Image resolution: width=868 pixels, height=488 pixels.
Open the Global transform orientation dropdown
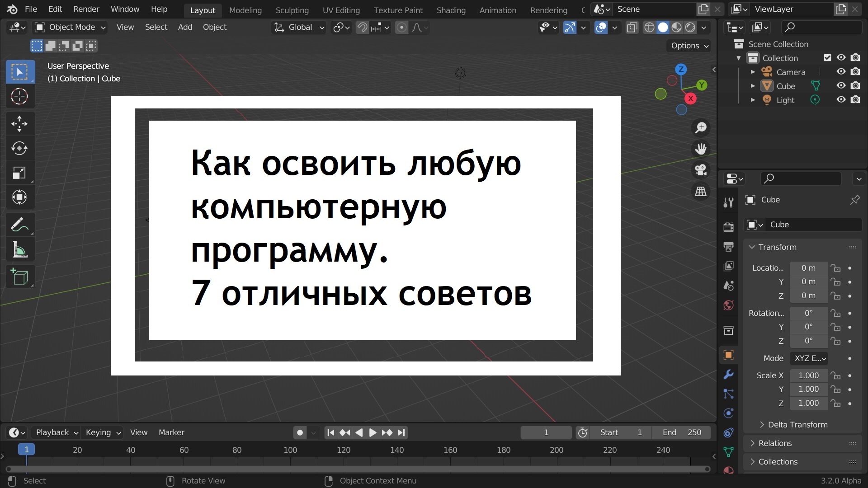(299, 27)
